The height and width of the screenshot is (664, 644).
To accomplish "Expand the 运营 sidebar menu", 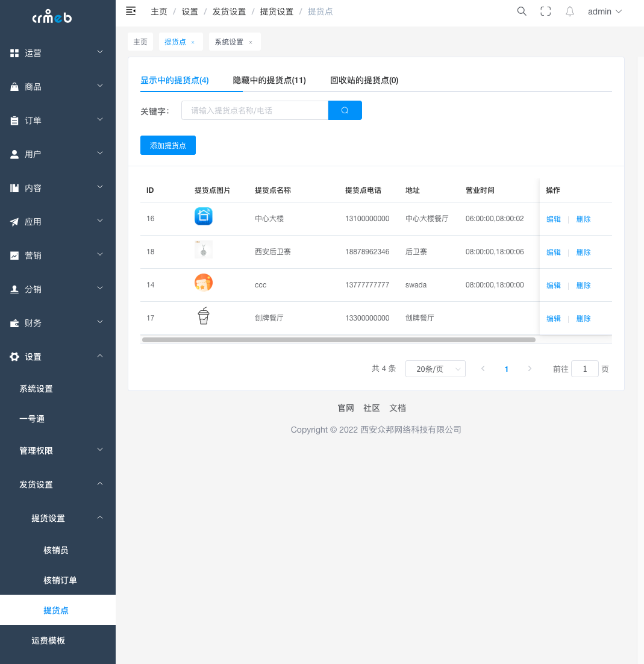I will pyautogui.click(x=58, y=53).
